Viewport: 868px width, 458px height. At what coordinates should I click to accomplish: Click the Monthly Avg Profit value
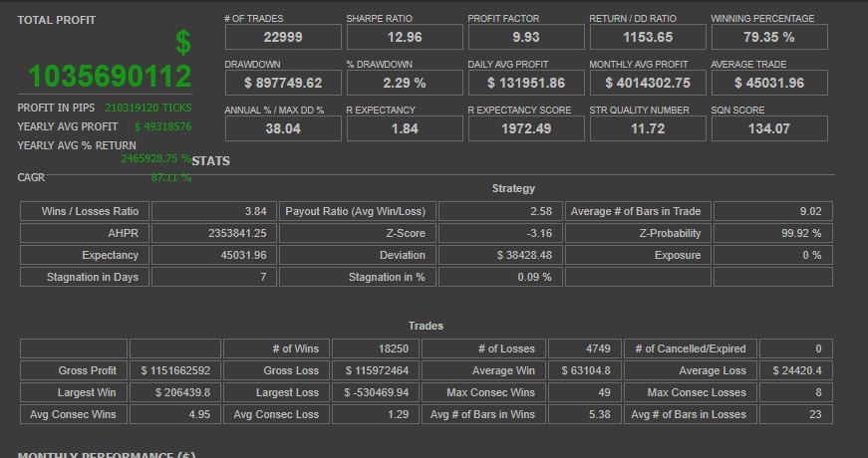click(x=648, y=84)
